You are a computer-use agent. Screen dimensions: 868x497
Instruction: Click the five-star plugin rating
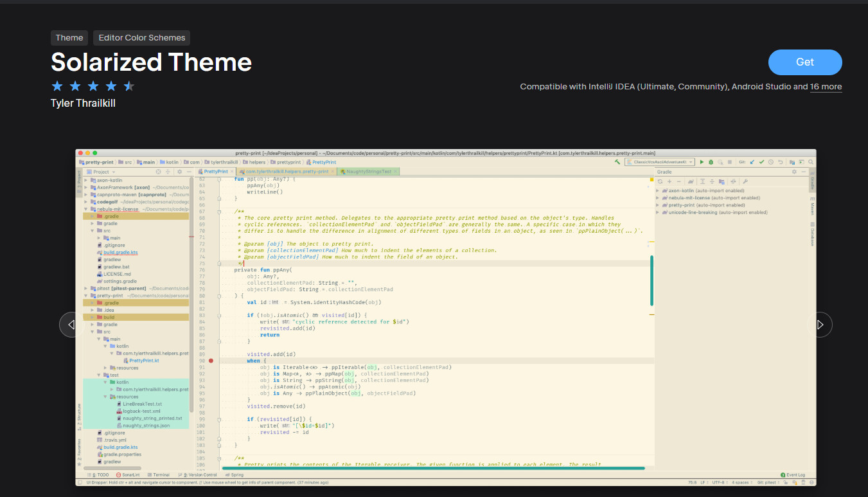(x=93, y=86)
